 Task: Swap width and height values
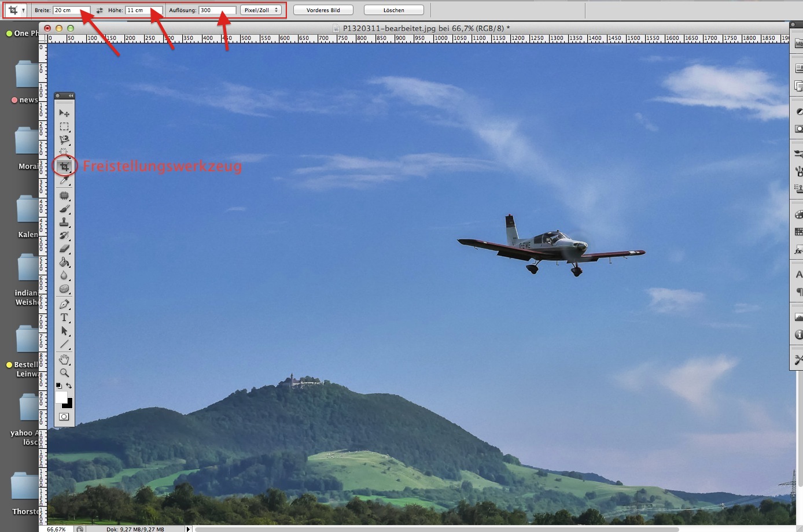pos(100,10)
